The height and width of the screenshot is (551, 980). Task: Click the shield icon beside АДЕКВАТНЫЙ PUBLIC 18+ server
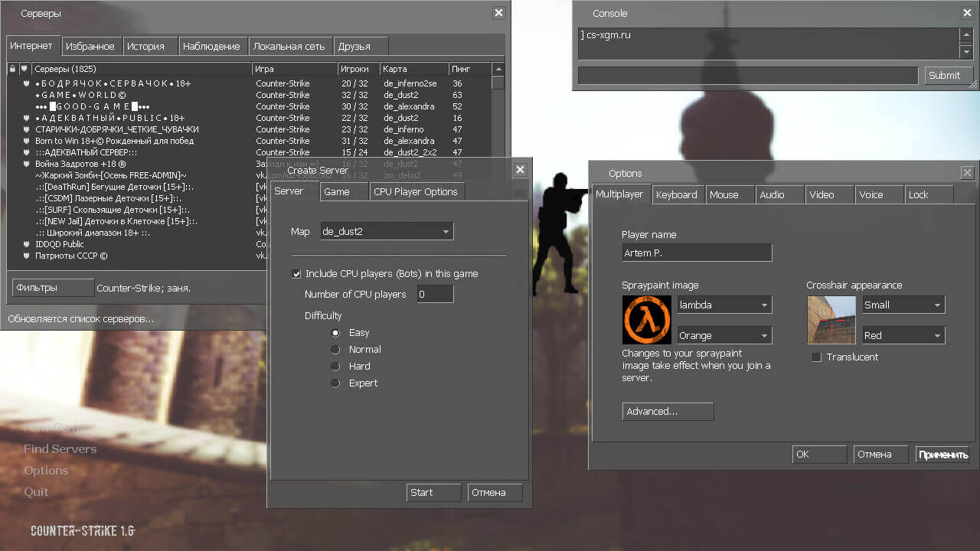click(26, 118)
